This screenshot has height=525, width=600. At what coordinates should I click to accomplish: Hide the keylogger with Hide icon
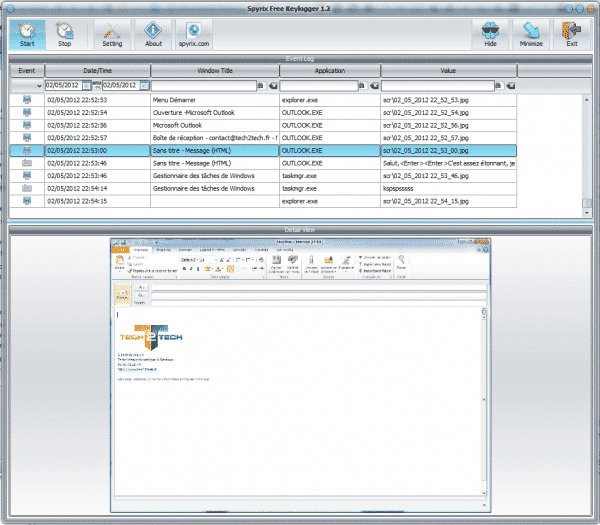(490, 33)
